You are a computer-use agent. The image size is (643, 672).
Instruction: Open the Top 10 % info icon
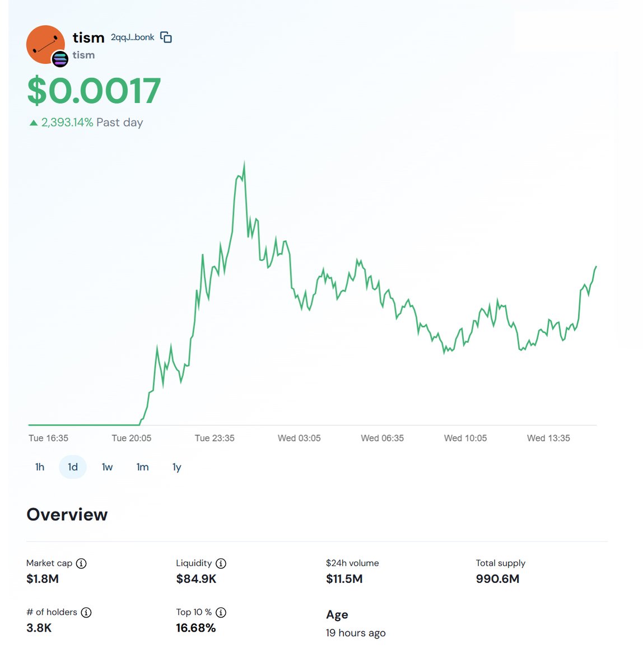(221, 613)
